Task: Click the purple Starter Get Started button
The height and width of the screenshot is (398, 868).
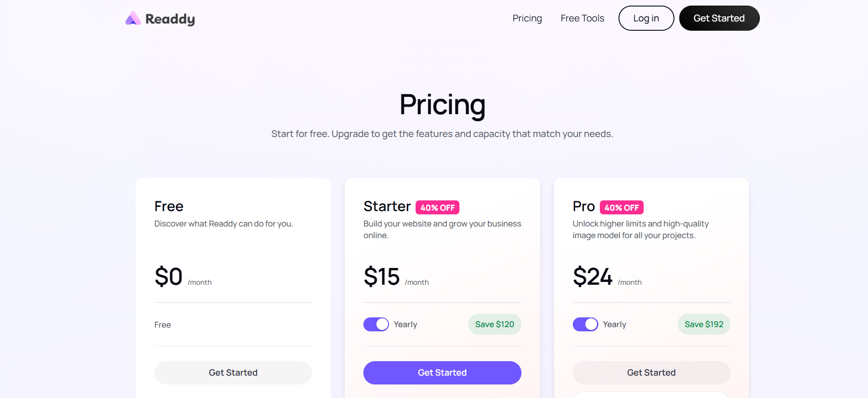Action: point(442,373)
